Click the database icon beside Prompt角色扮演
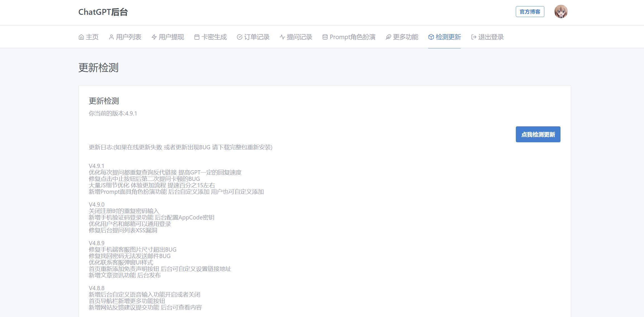 [x=325, y=37]
